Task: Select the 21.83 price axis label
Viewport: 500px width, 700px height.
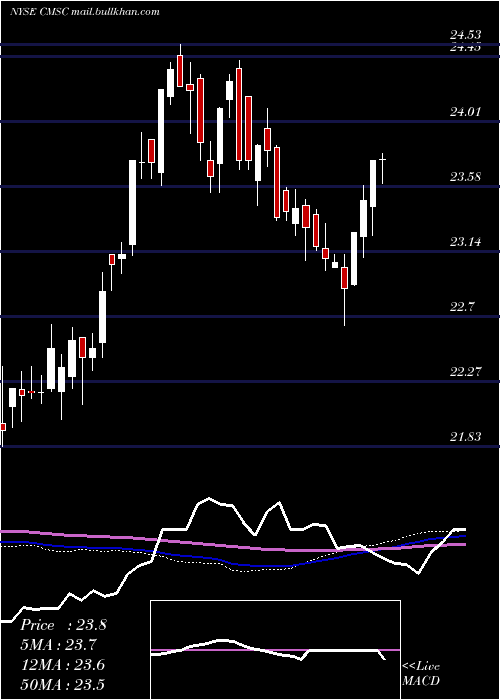Action: point(466,436)
